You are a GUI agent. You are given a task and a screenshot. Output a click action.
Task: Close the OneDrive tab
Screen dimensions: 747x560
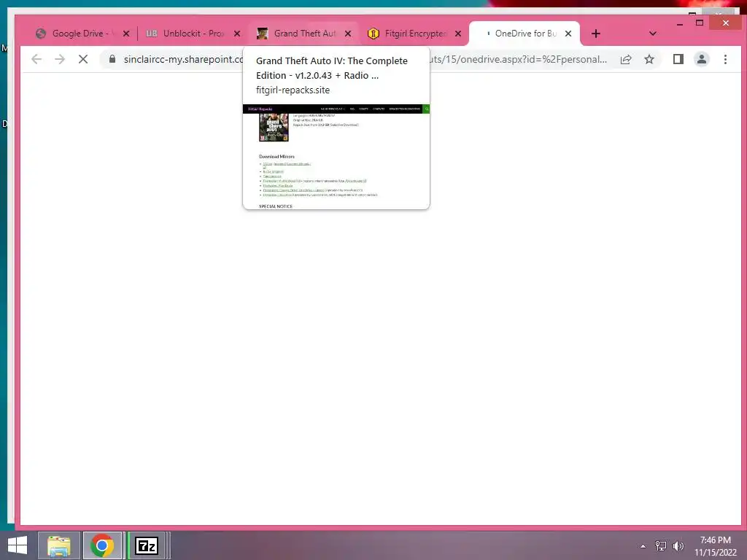(x=568, y=34)
